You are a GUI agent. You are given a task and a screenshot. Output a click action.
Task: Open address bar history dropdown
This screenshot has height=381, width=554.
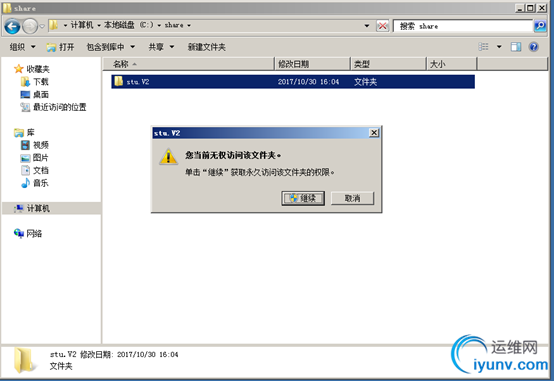367,26
